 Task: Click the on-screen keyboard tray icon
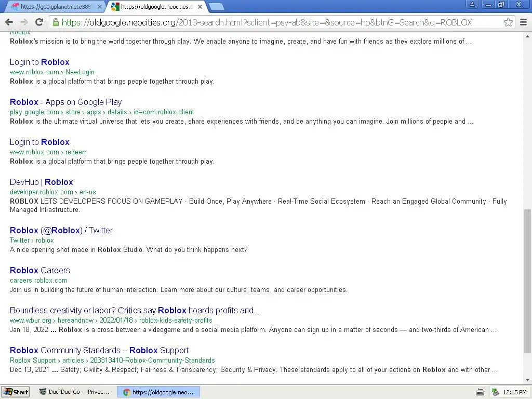[x=480, y=392]
